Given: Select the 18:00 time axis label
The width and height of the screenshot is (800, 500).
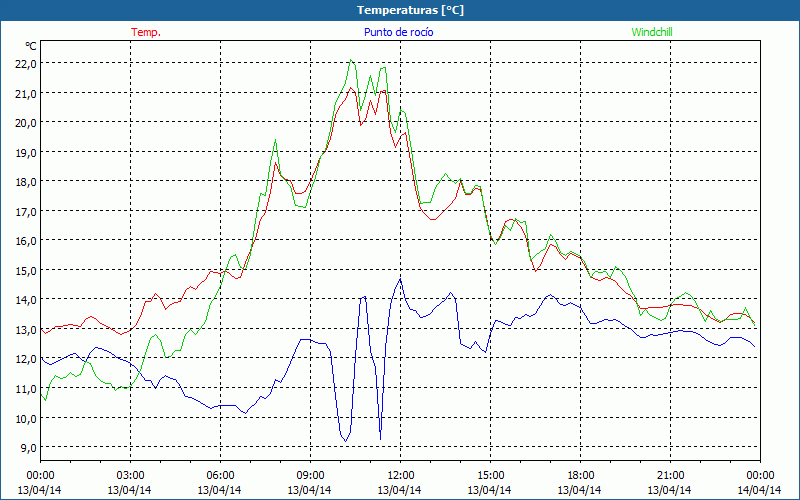Looking at the screenshot, I should point(580,475).
